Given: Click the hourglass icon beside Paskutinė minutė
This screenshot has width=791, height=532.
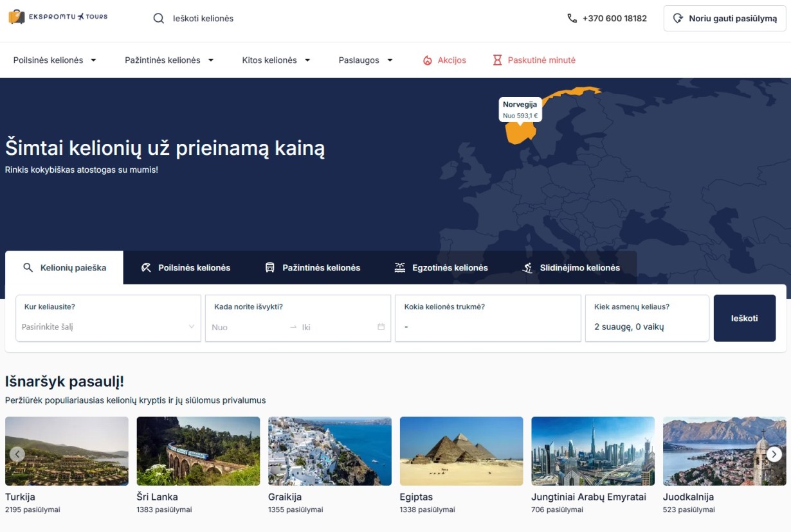Looking at the screenshot, I should click(x=497, y=60).
